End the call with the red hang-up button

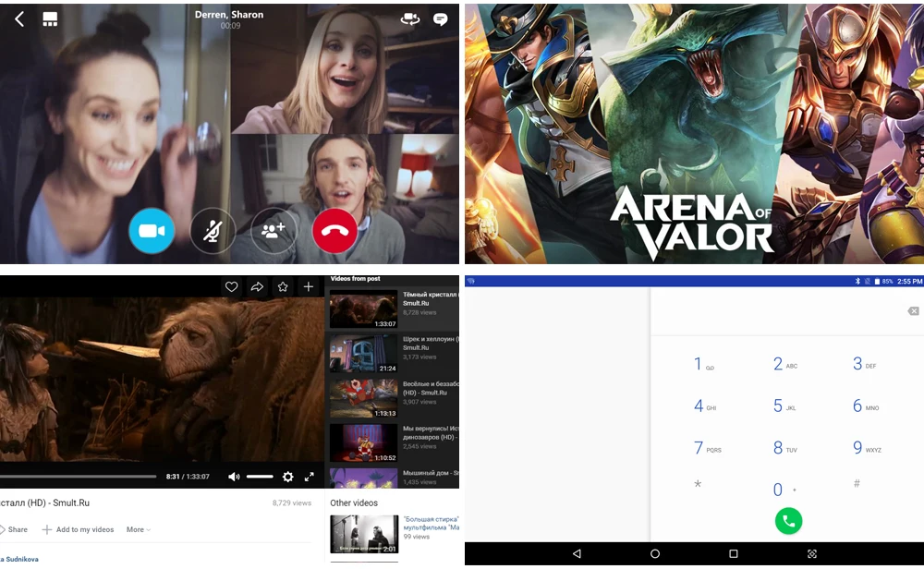[334, 231]
